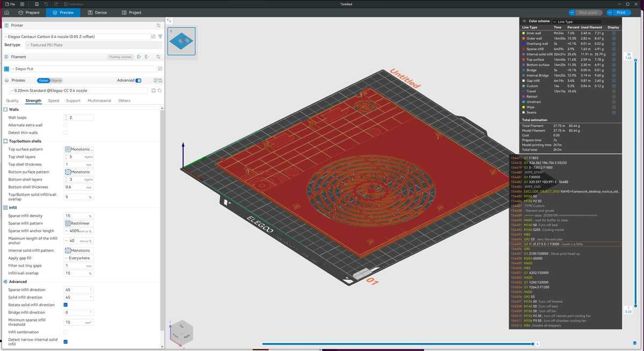Uncheck Rotate solid infill direction

point(65,304)
